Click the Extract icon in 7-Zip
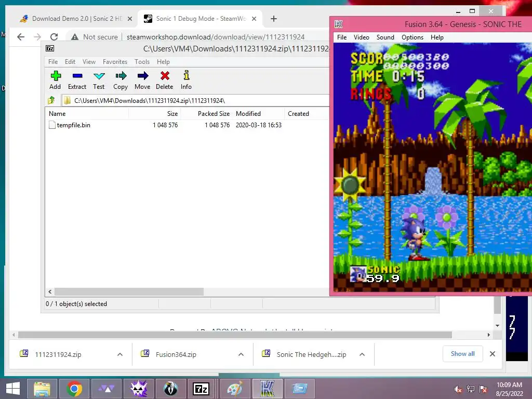 pyautogui.click(x=77, y=76)
